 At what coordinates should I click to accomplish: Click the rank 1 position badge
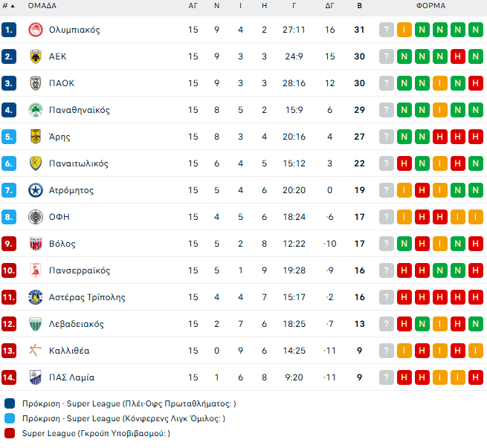pos(9,30)
